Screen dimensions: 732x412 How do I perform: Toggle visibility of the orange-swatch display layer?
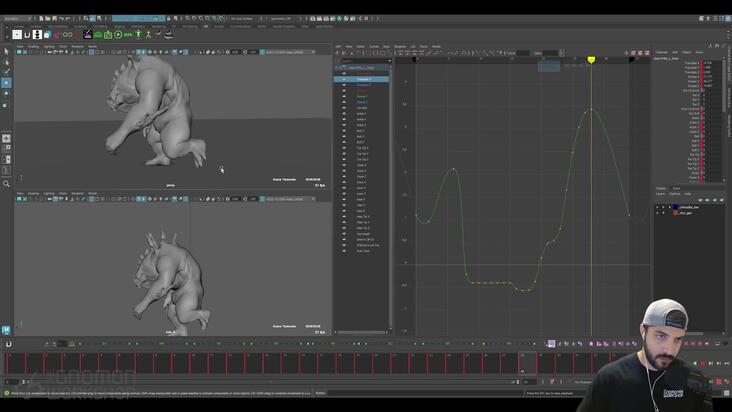tap(657, 213)
